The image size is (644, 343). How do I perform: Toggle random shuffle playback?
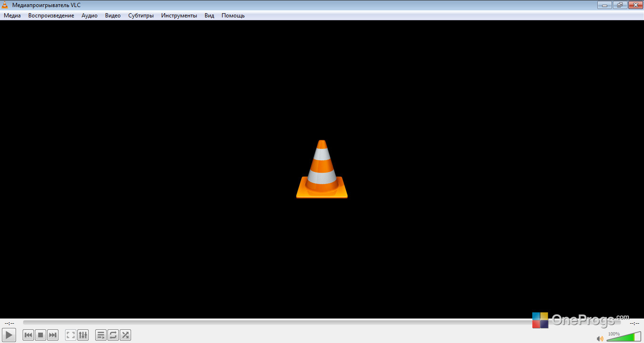125,335
